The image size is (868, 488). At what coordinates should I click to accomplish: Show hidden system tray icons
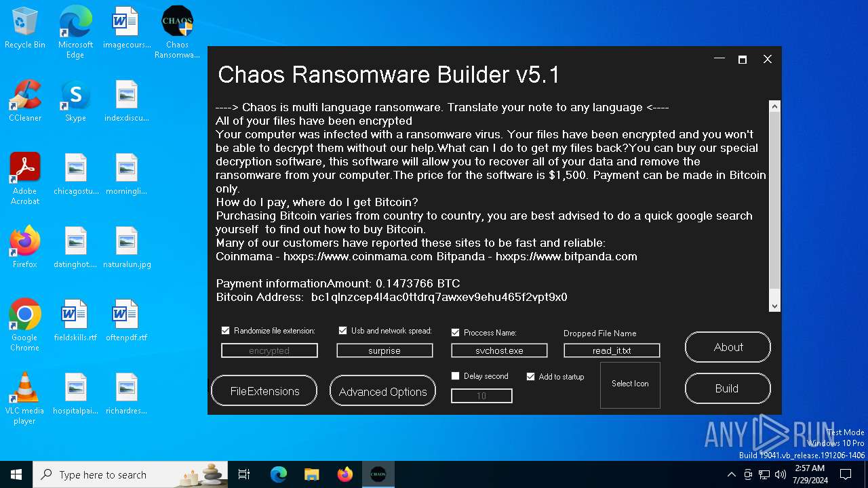point(731,474)
